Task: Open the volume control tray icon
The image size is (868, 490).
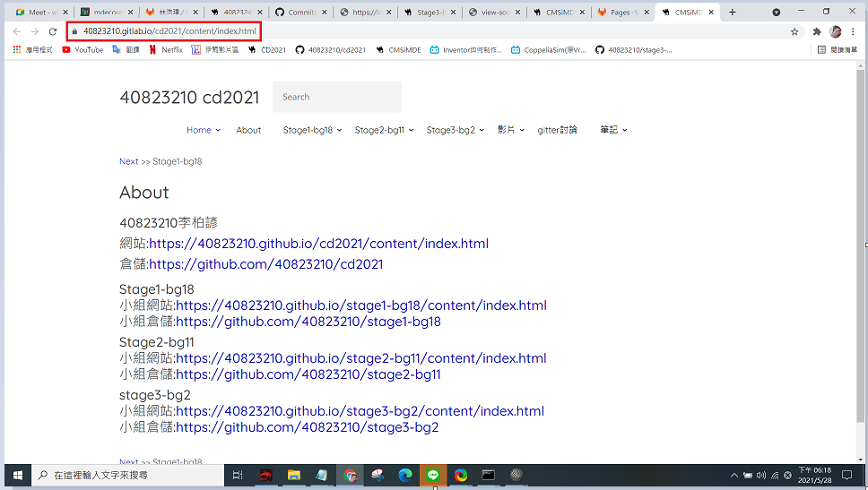Action: point(761,475)
